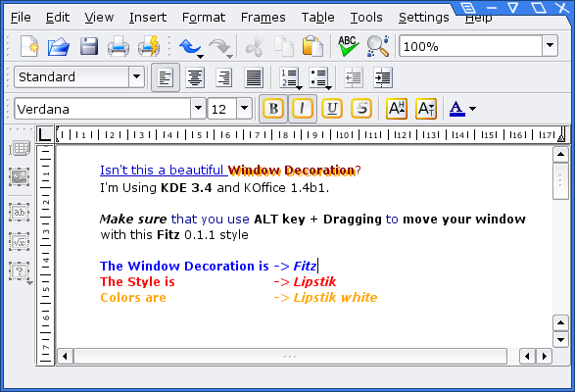Open the Insert menu
The height and width of the screenshot is (392, 575).
point(148,18)
